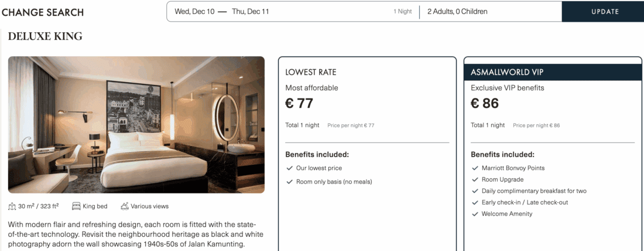The height and width of the screenshot is (251, 644).
Task: Click checkmark beside Room Upgrade
Action: [x=475, y=179]
